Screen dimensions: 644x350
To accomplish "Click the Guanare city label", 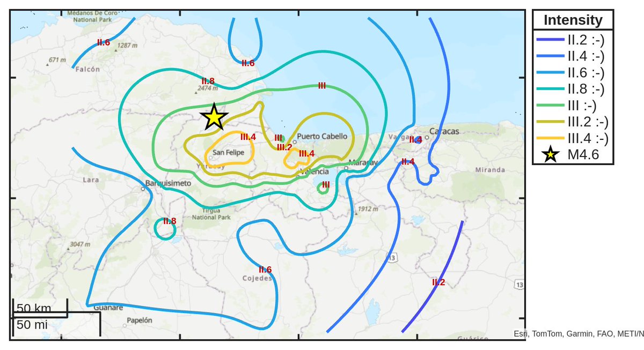I will (x=108, y=308).
